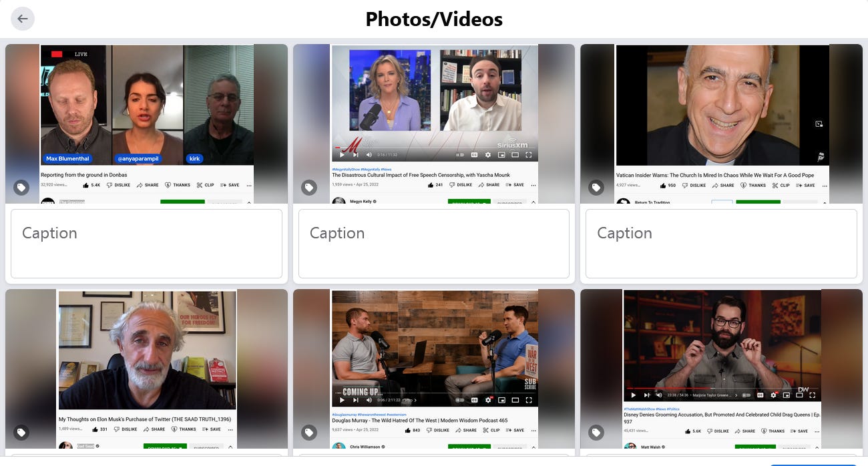Open the Free Speech Censorship thumbnail
The width and height of the screenshot is (868, 466).
point(434,124)
